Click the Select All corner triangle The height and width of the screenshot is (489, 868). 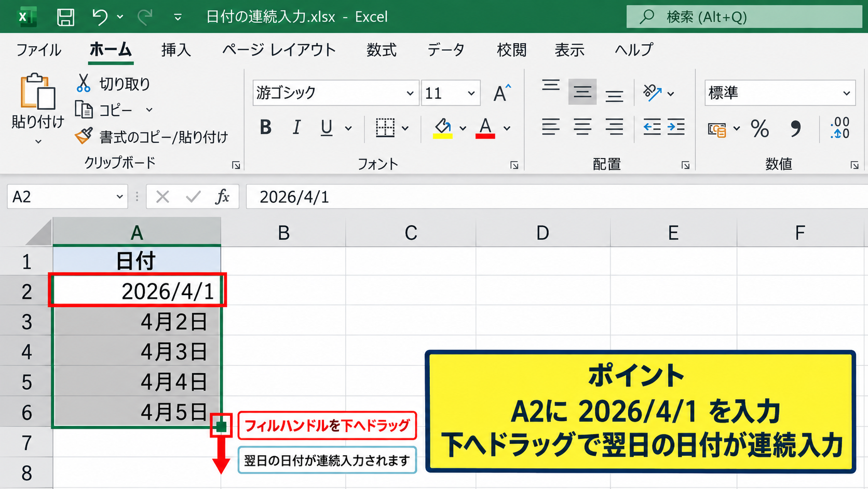tap(38, 232)
